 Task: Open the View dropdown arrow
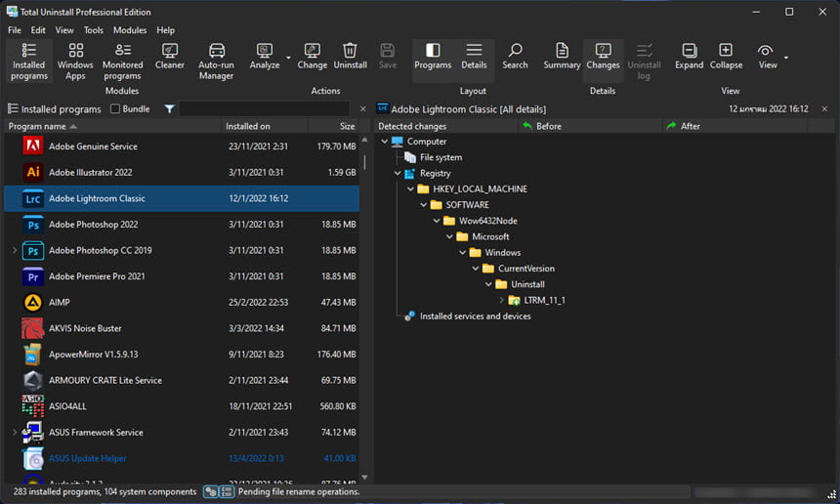point(786,58)
